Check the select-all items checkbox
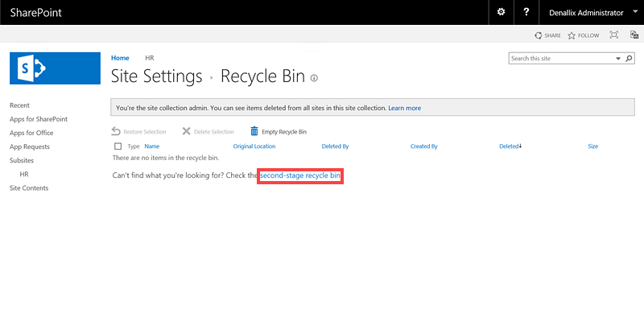The width and height of the screenshot is (644, 313). point(118,146)
